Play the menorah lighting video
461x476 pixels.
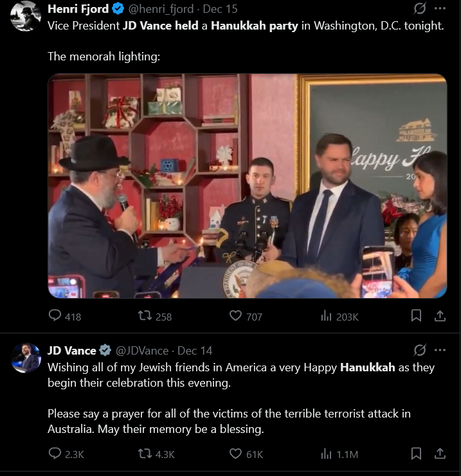[x=248, y=186]
